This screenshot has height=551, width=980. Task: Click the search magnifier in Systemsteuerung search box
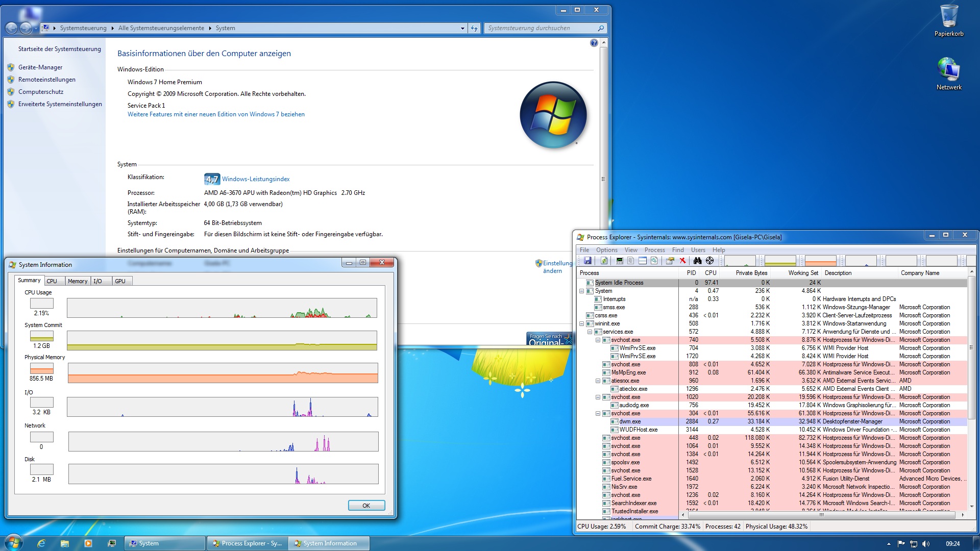[601, 28]
